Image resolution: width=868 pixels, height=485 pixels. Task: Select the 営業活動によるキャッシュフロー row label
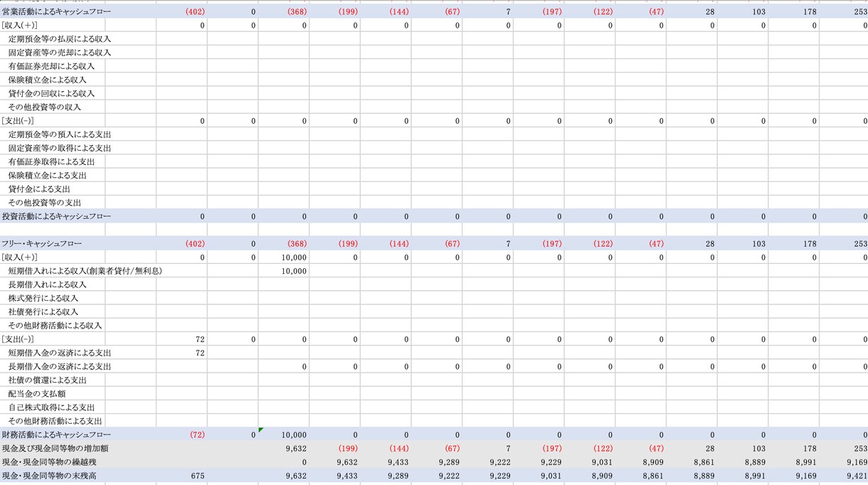(57, 11)
